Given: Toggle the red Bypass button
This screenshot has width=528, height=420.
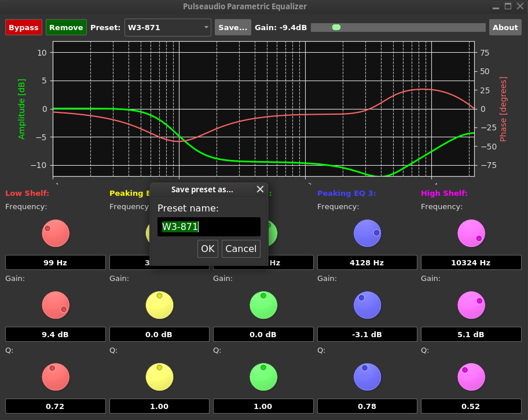Looking at the screenshot, I should (24, 27).
